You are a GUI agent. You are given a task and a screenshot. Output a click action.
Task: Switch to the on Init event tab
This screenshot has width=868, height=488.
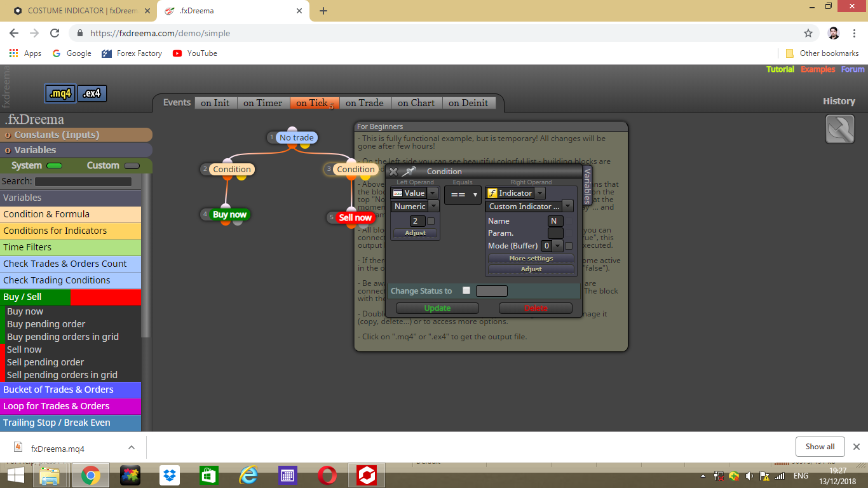pyautogui.click(x=215, y=103)
